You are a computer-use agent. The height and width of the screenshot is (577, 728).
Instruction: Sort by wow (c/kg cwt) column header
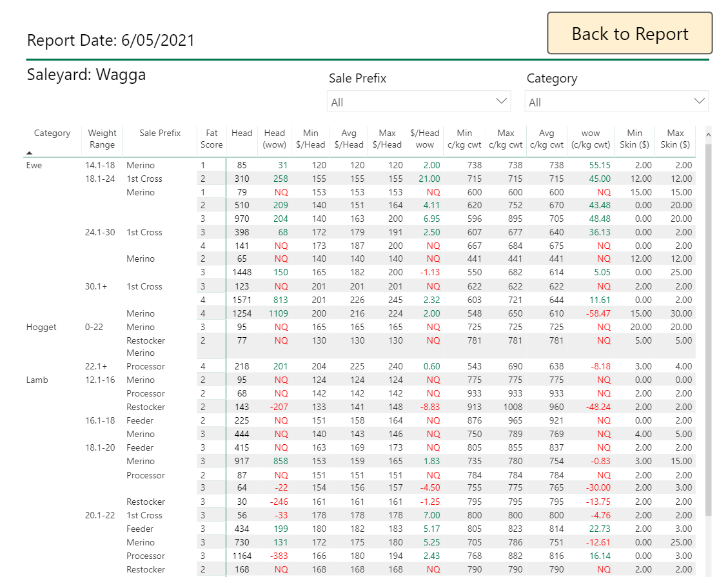point(591,139)
